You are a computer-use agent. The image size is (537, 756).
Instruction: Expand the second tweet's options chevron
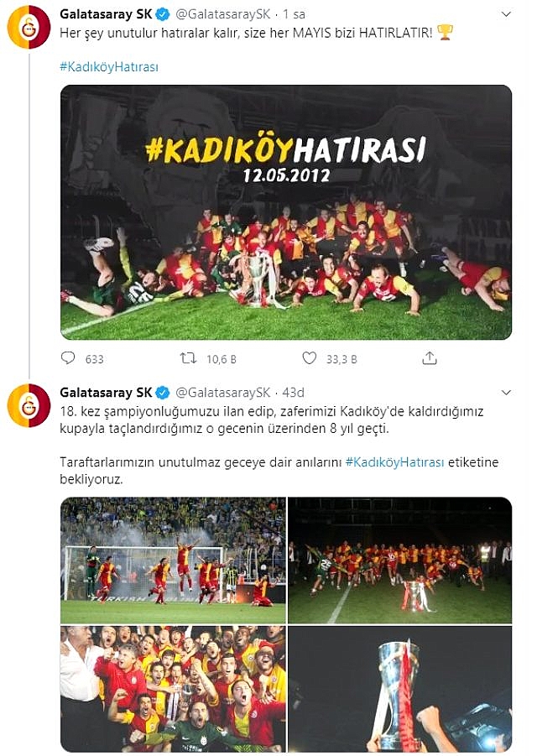point(506,393)
